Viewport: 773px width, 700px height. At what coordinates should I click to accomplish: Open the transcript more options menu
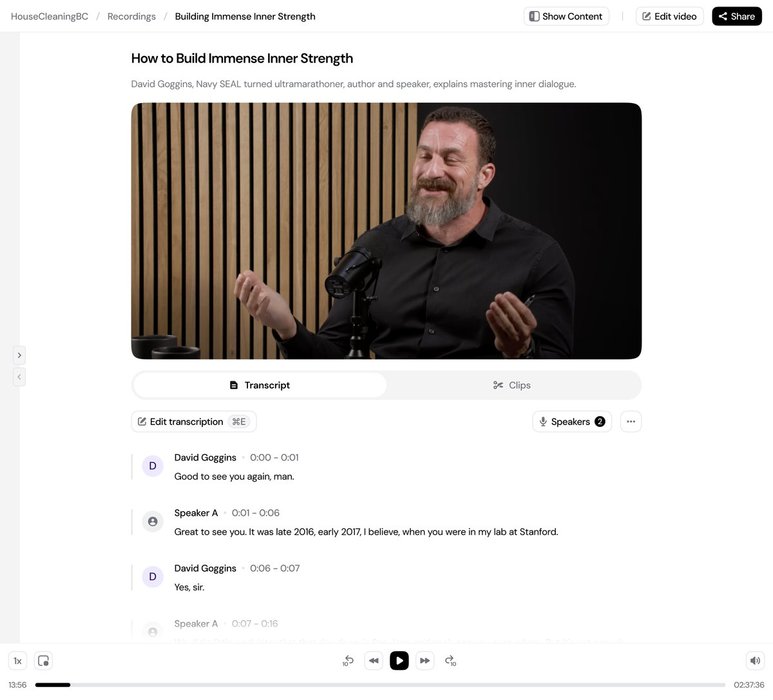coord(631,421)
